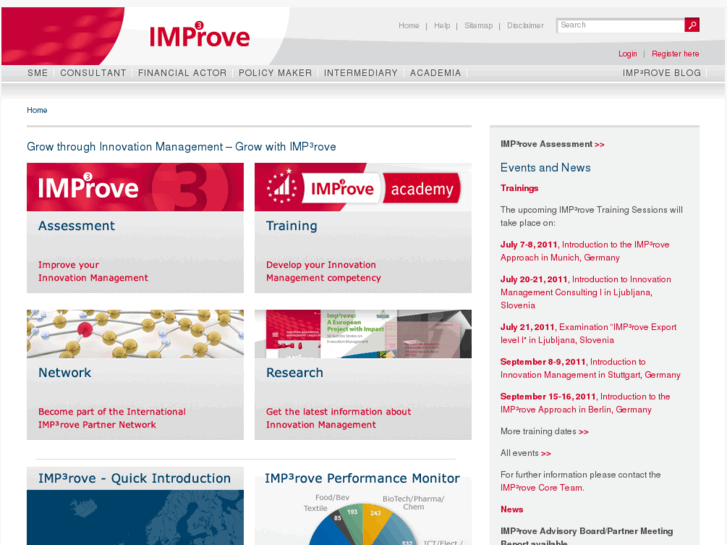727x545 pixels.
Task: Open the Research publications image
Action: [x=363, y=333]
